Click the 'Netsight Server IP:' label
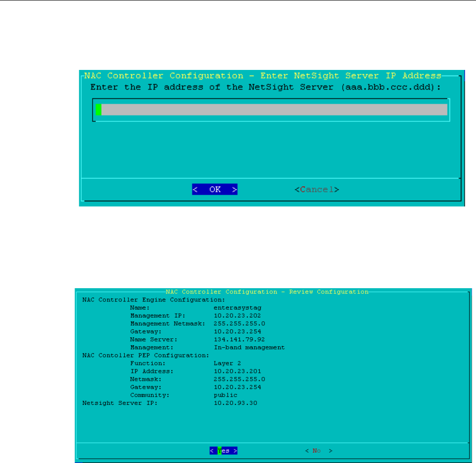Viewport: 476px width, 463px height. coord(120,403)
